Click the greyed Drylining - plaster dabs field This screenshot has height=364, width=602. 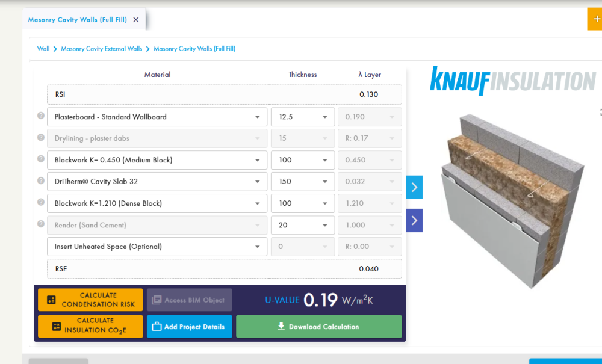click(157, 138)
